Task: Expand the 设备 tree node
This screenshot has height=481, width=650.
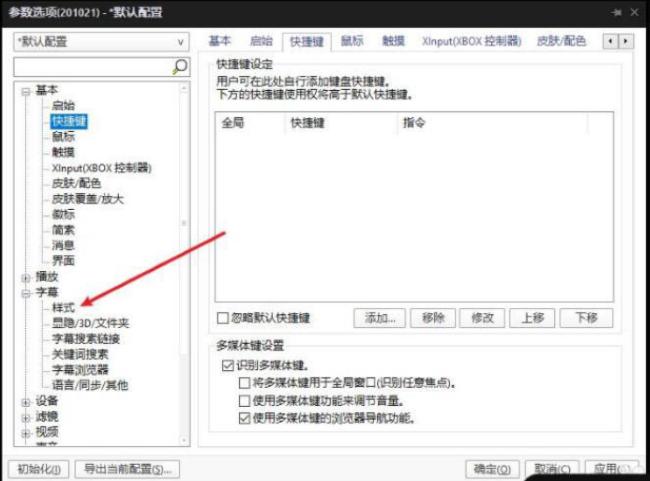Action: pos(26,401)
